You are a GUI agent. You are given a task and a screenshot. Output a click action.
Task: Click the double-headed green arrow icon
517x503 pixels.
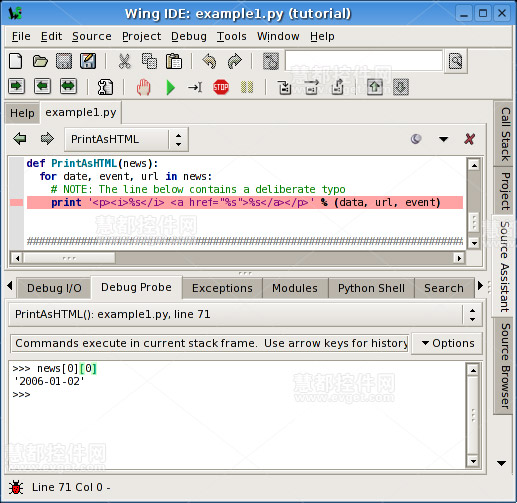[x=68, y=86]
